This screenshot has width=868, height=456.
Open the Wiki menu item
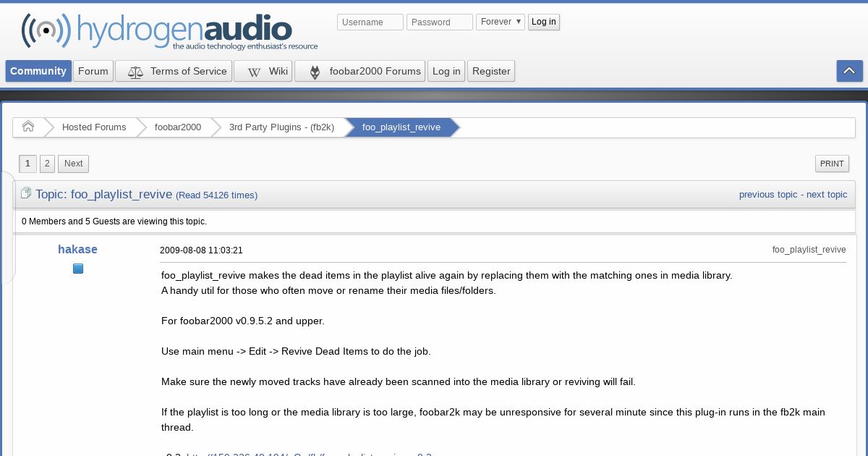pyautogui.click(x=263, y=71)
